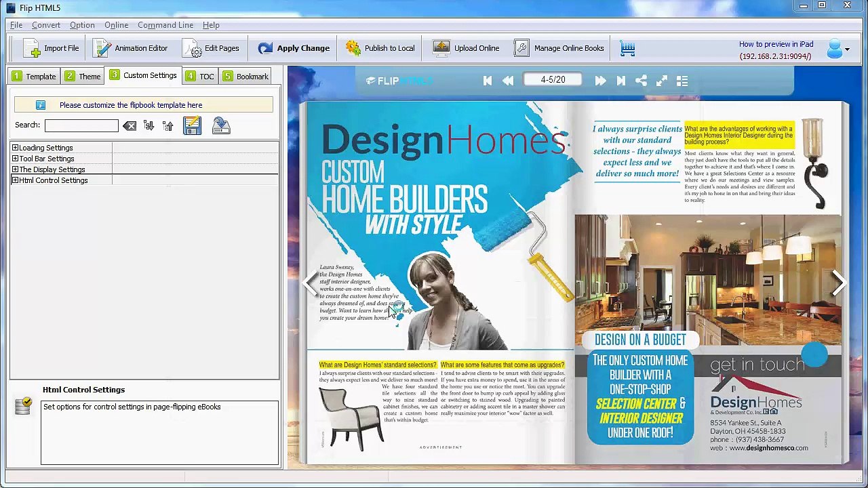Switch to the Template tab
The height and width of the screenshot is (488, 868).
click(34, 76)
